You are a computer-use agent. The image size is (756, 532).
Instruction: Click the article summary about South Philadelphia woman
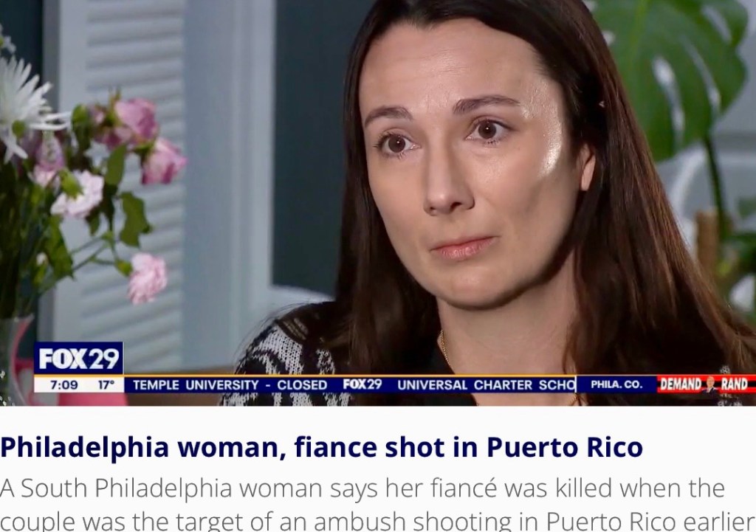coord(378,504)
